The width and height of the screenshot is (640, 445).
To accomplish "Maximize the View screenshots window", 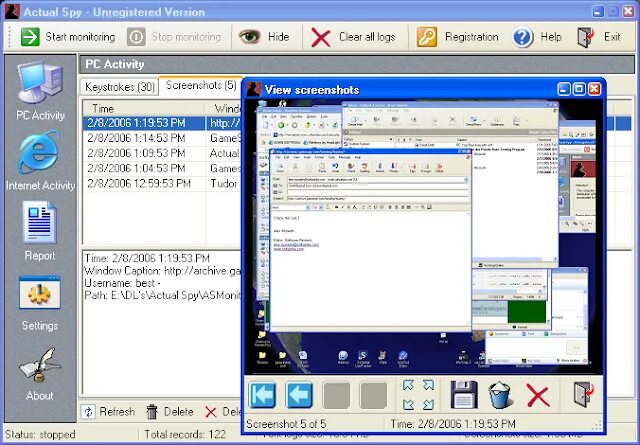I will pos(579,89).
